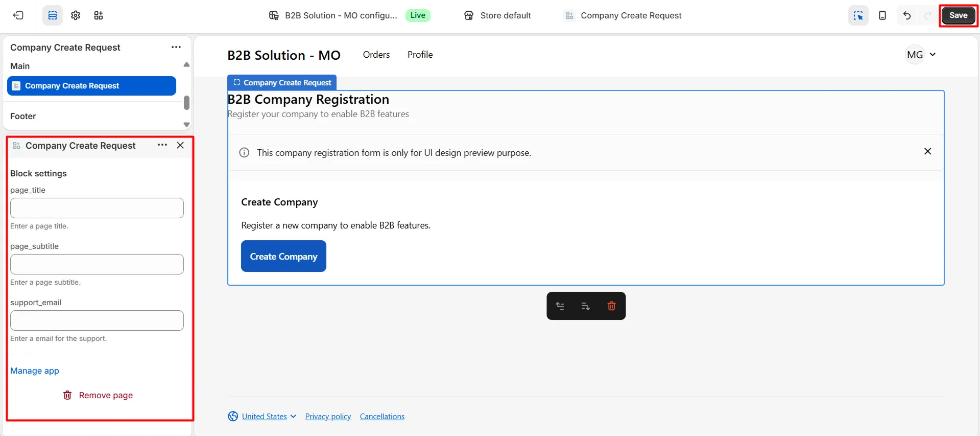Click the info icon in the banner
The height and width of the screenshot is (436, 980).
tap(245, 153)
